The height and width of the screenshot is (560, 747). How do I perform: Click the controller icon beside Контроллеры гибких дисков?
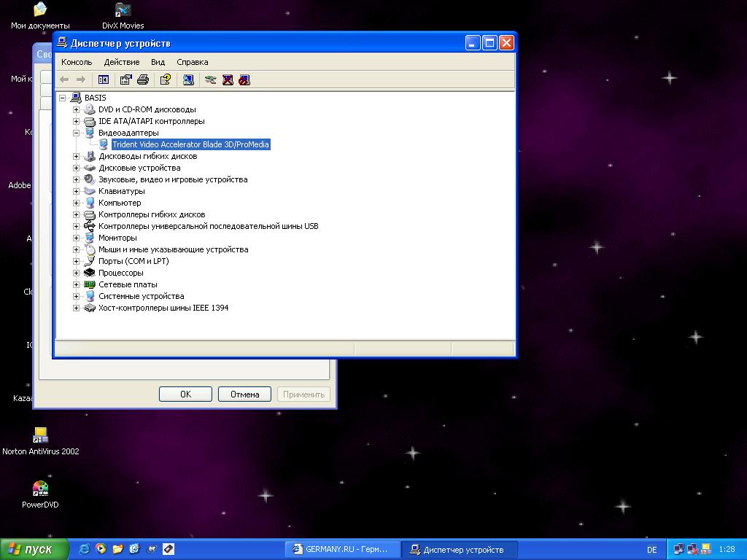point(90,214)
